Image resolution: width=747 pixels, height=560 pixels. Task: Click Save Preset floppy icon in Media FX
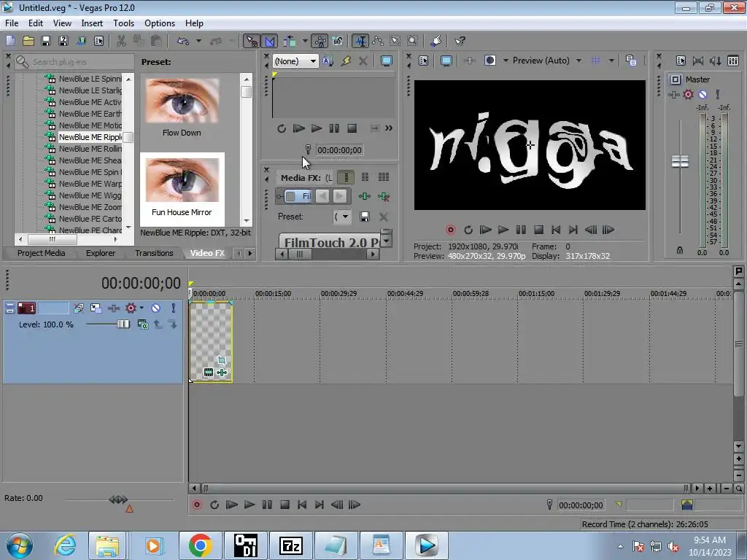click(365, 217)
